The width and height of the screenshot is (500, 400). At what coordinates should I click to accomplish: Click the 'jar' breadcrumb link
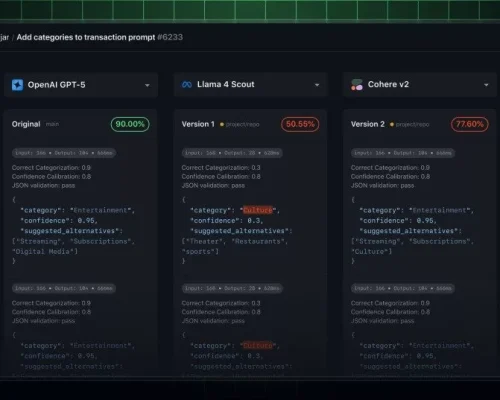coord(4,37)
